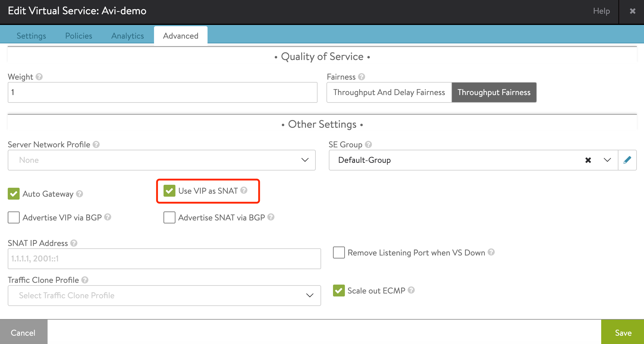The image size is (644, 344).
Task: Click the Save button
Action: 623,332
